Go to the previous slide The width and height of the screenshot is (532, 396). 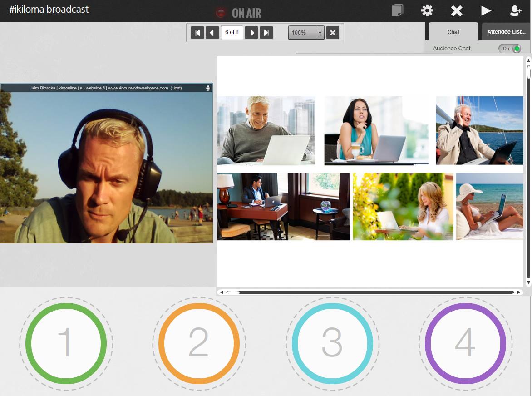pyautogui.click(x=212, y=33)
